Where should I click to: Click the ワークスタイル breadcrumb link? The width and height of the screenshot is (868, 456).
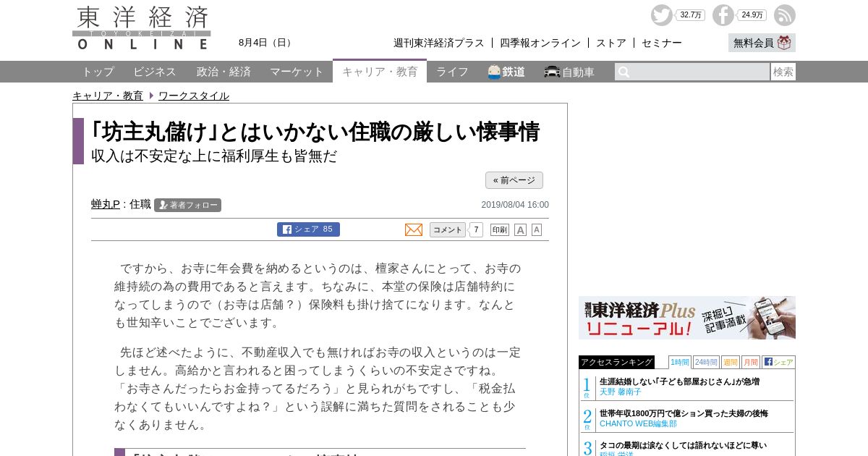(x=194, y=96)
